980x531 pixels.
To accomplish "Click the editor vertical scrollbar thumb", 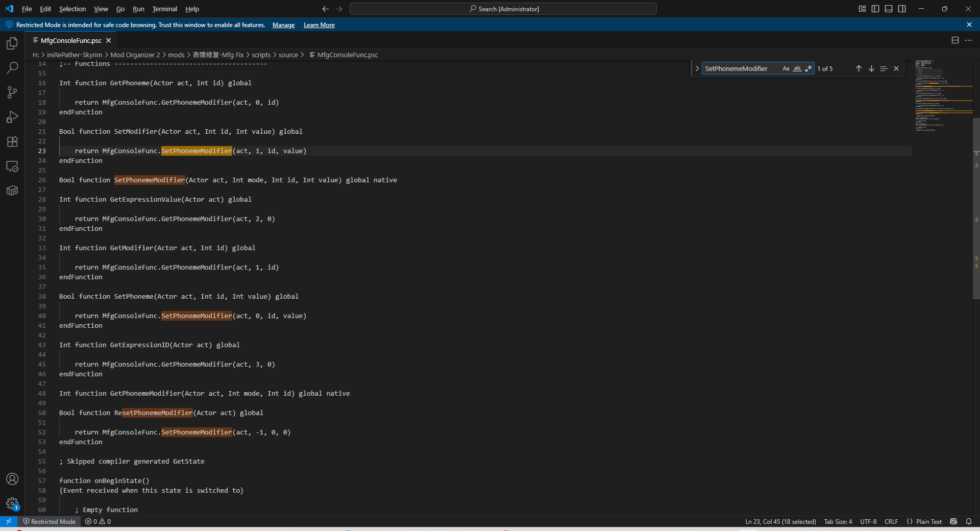I will click(x=976, y=208).
